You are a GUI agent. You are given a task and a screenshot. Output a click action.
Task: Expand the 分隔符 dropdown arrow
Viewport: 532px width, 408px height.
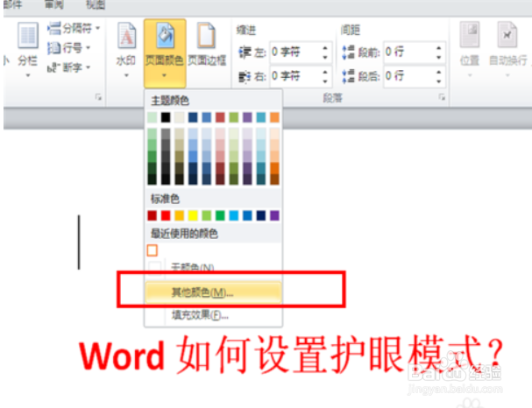(x=97, y=29)
